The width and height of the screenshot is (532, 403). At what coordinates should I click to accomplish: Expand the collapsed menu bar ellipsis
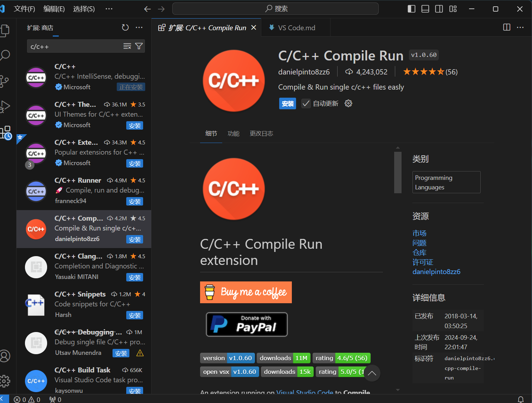(109, 9)
